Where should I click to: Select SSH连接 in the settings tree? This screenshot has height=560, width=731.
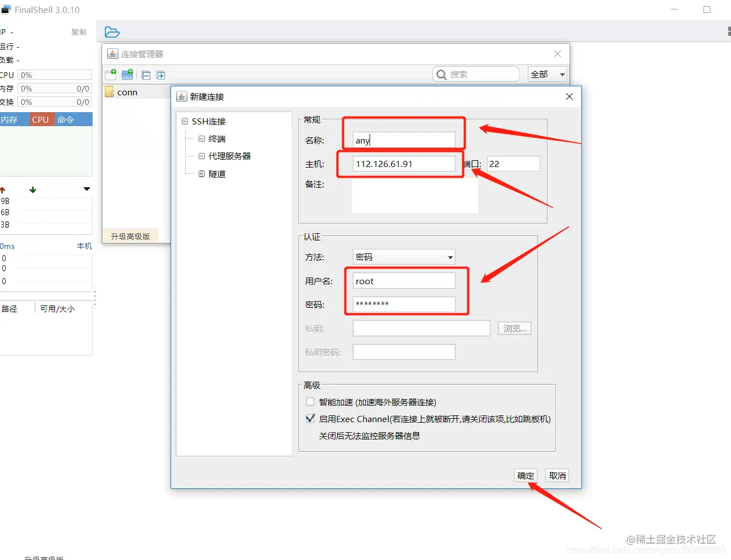click(x=209, y=121)
